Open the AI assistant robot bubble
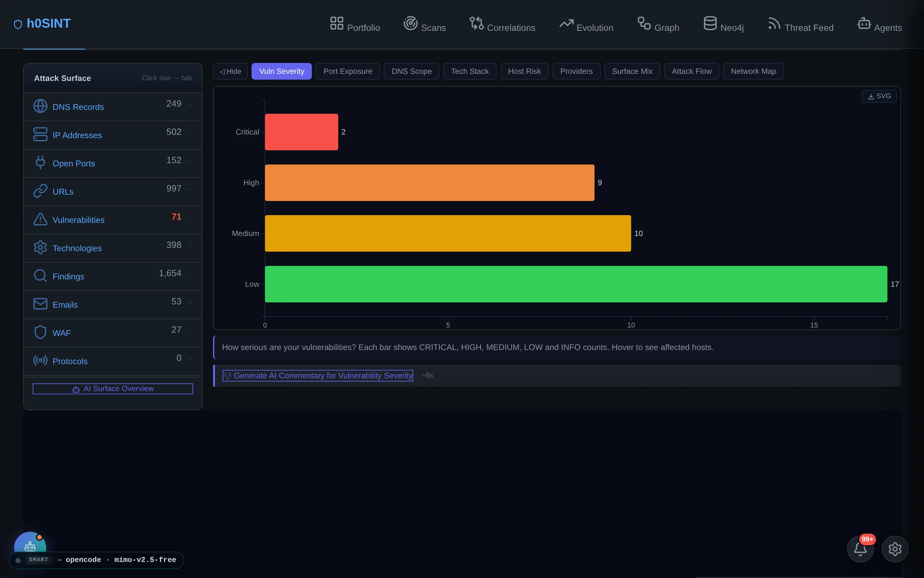Viewport: 924px width, 578px height. pos(30,543)
